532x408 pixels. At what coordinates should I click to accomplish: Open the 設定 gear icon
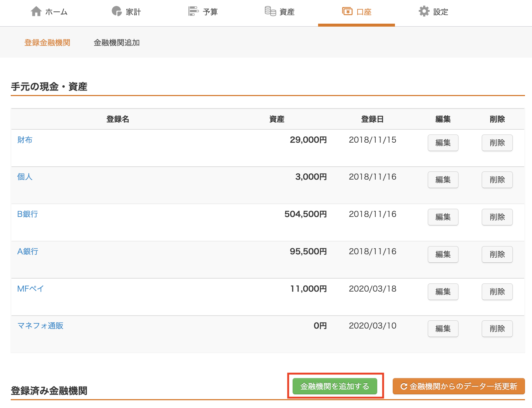[424, 11]
